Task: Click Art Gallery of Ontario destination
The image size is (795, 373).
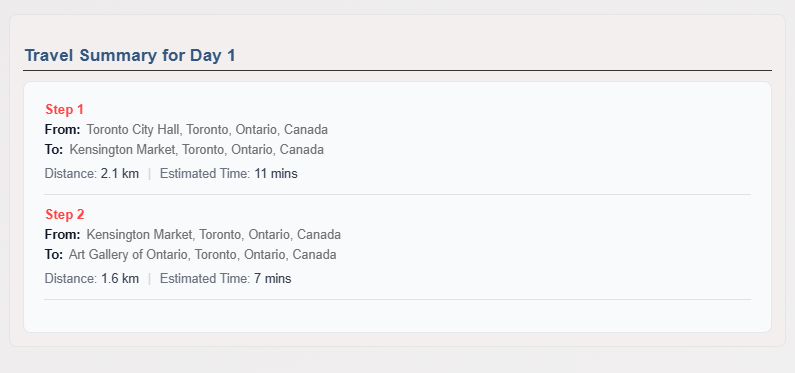Action: (x=202, y=254)
